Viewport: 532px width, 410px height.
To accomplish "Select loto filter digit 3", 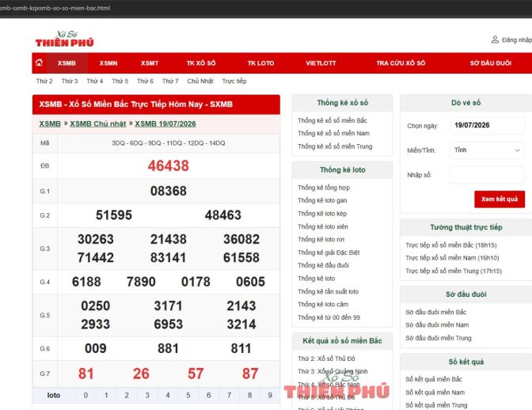I will pyautogui.click(x=147, y=396).
